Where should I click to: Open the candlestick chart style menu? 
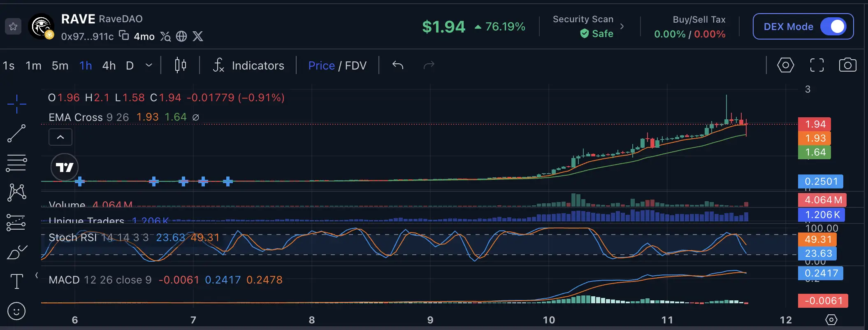point(180,65)
